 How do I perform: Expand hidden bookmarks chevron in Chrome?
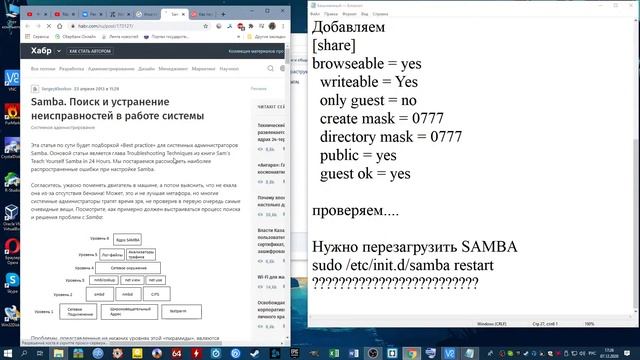point(238,37)
